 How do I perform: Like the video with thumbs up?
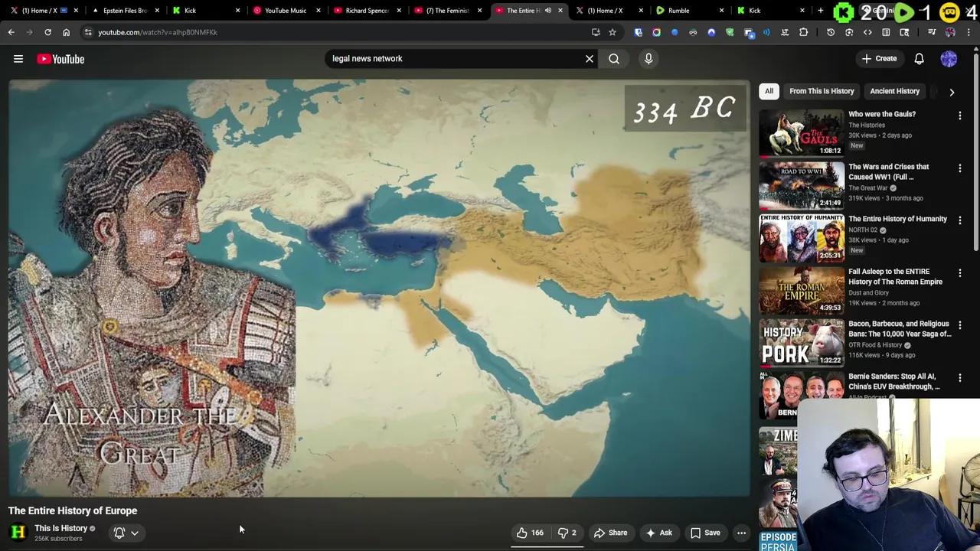(530, 533)
